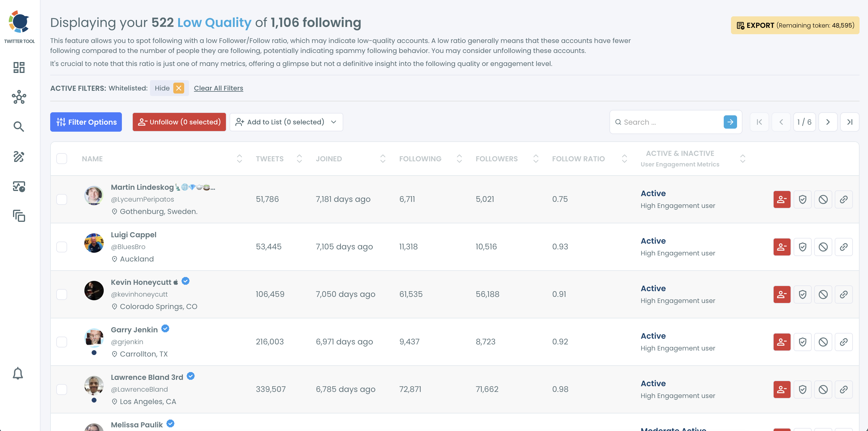This screenshot has width=868, height=431.
Task: Sort by the FOLLOWING column
Action: point(459,159)
